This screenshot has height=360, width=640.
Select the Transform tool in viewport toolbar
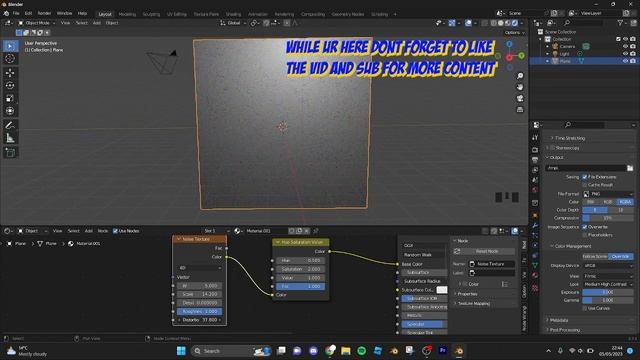[x=10, y=111]
